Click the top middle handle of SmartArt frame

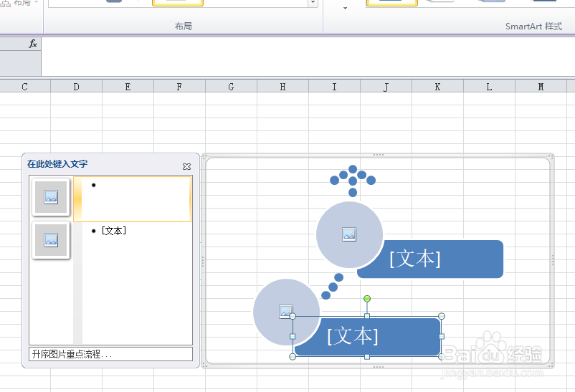tap(378, 155)
